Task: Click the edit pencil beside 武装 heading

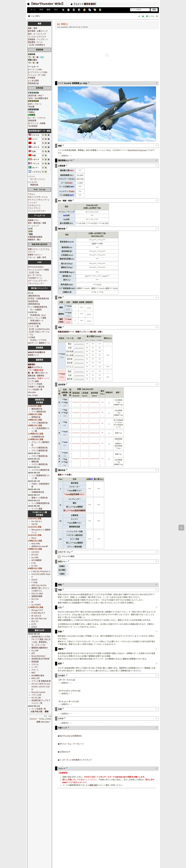Action: tap(63, 297)
